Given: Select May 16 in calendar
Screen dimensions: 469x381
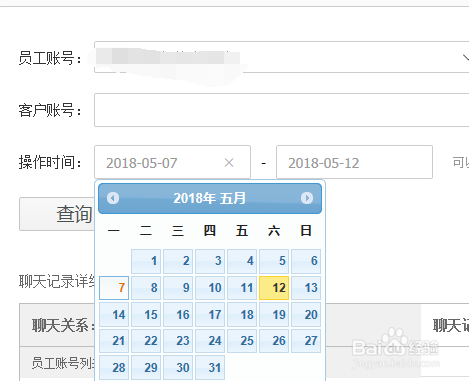Looking at the screenshot, I should pos(178,314).
